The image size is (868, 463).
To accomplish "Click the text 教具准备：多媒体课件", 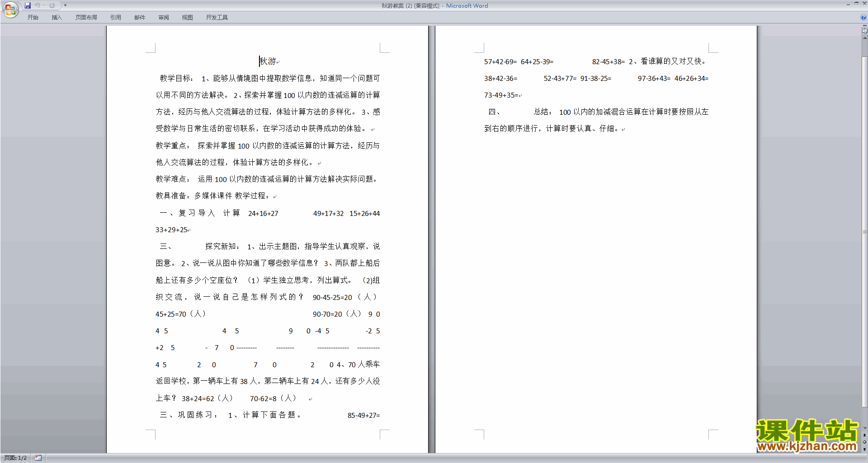I will coord(194,196).
